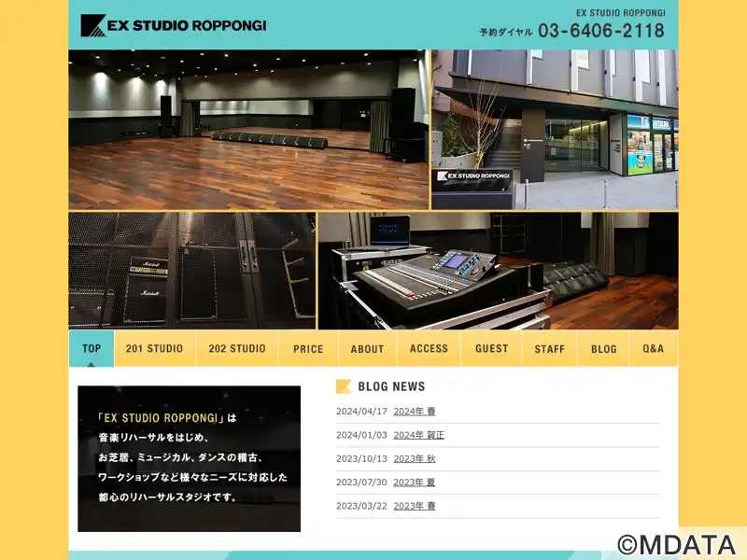Click the phone number 03-6406-2118

click(601, 31)
